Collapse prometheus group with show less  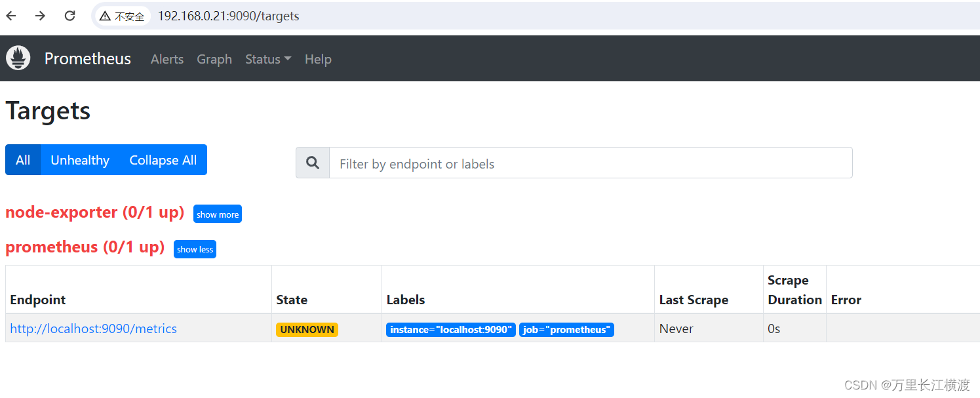[x=195, y=249]
